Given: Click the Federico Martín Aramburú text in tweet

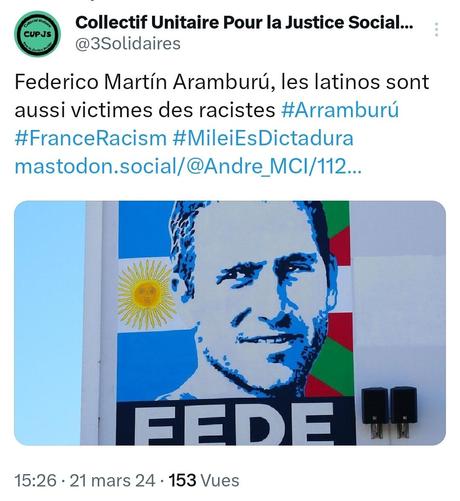Looking at the screenshot, I should (144, 82).
